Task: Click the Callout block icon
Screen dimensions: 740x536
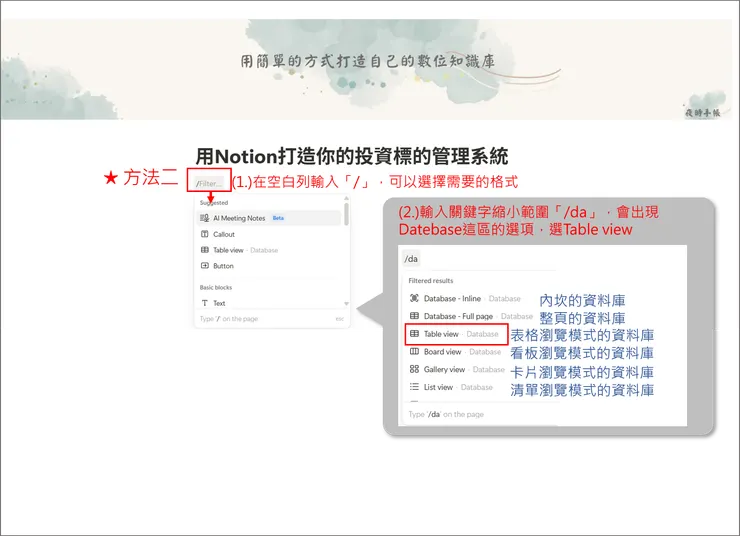Action: [204, 234]
